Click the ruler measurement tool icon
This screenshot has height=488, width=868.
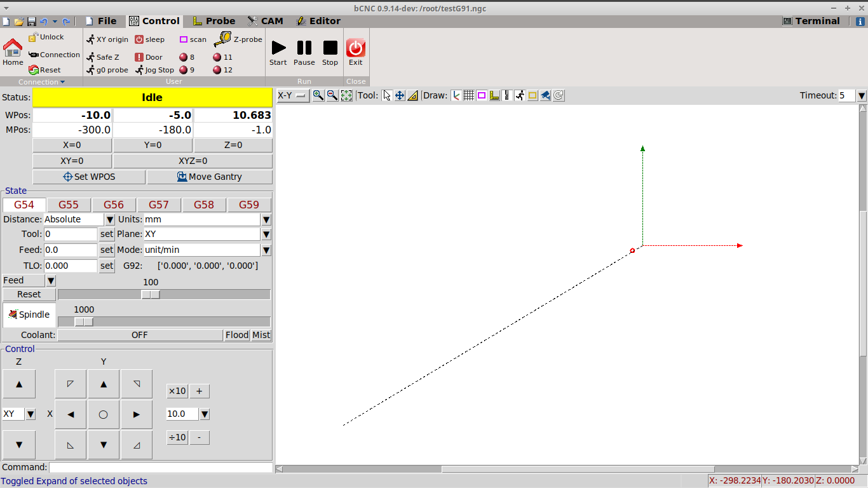click(413, 95)
